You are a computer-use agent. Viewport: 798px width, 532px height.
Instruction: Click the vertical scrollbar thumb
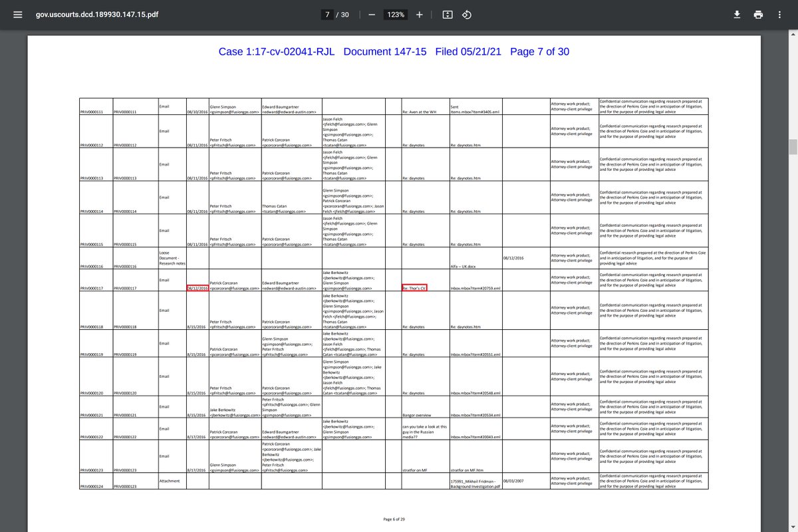pyautogui.click(x=793, y=146)
